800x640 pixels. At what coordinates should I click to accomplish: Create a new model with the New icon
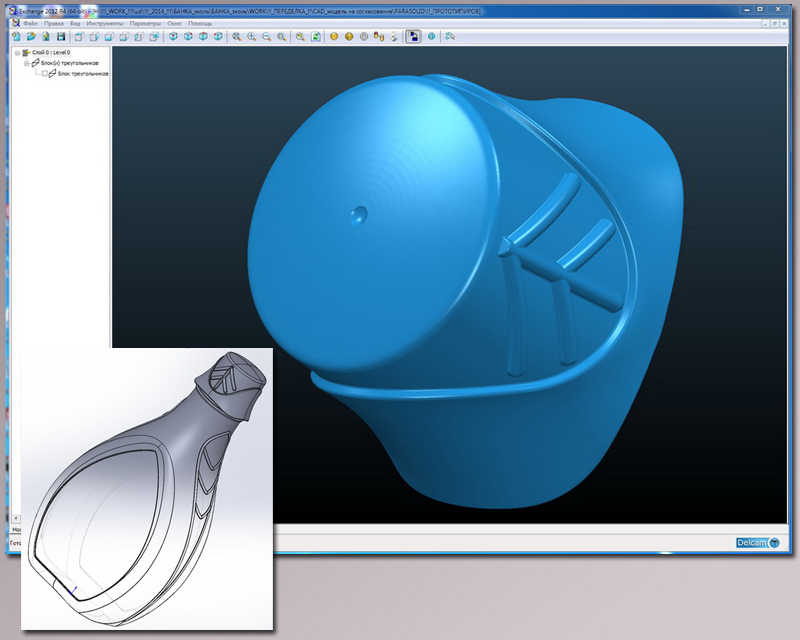(16, 36)
